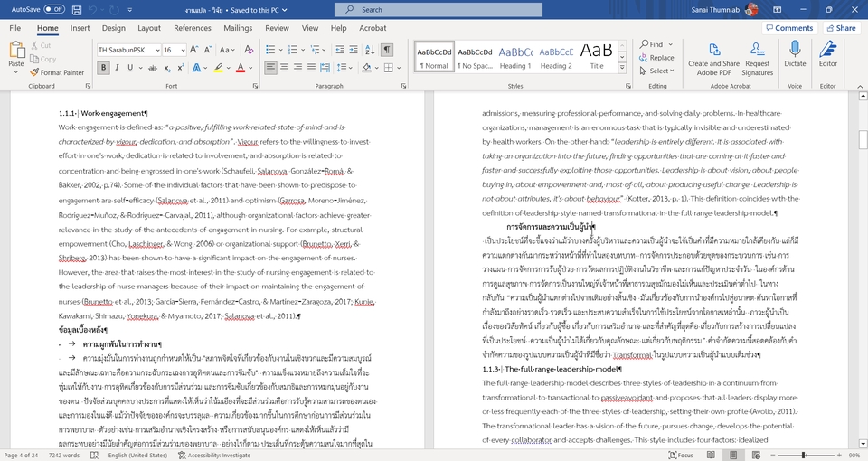This screenshot has height=461, width=868.
Task: Switch to Web Layout view in status bar
Action: click(x=756, y=455)
